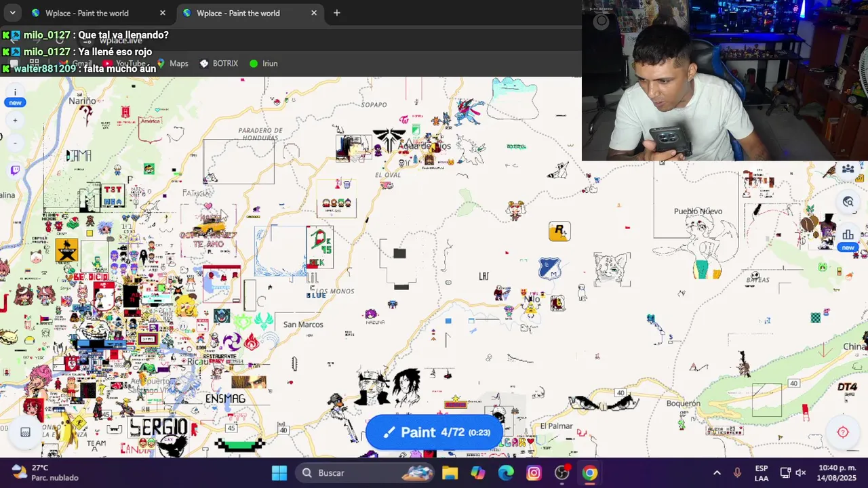The image size is (868, 488).
Task: Click the El Palmar map label
Action: [x=556, y=426]
